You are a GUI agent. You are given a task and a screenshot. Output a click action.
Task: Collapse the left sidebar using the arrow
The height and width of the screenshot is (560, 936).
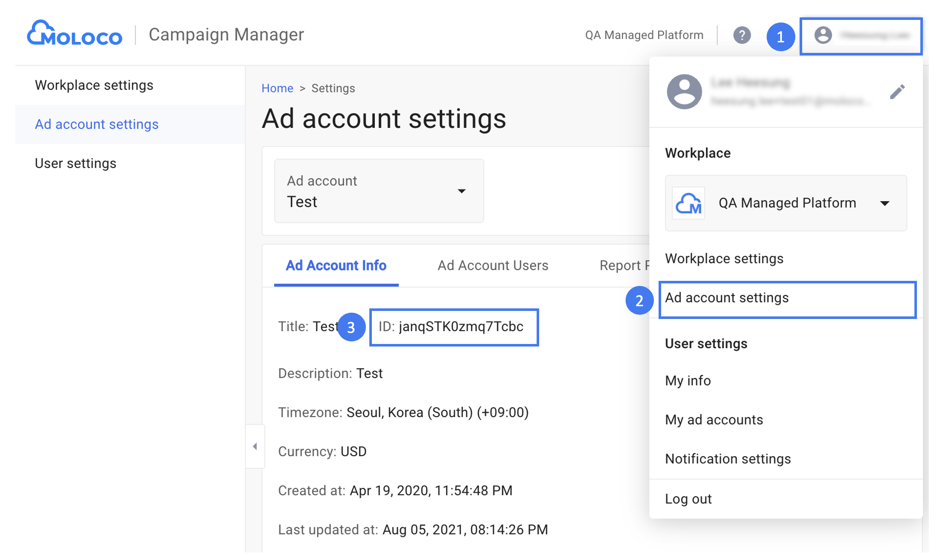click(255, 446)
